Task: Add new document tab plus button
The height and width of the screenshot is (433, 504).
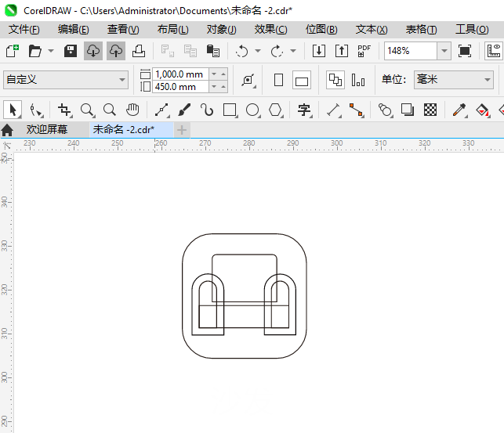Action: click(182, 130)
